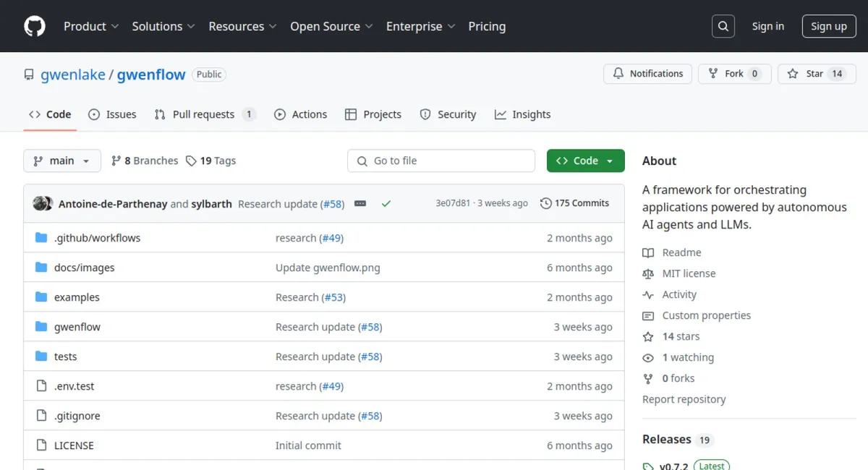
Task: Click the LICENSE file icon
Action: coord(41,445)
